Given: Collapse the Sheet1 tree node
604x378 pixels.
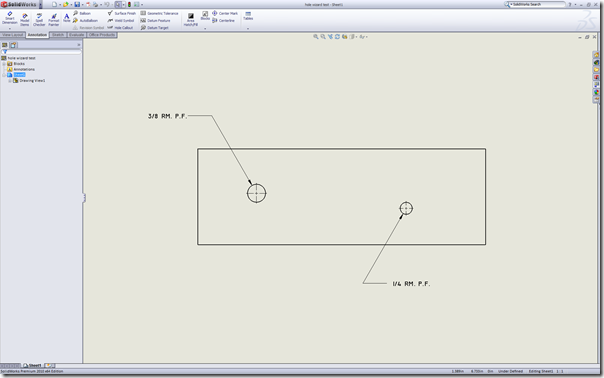Looking at the screenshot, I should click(4, 75).
